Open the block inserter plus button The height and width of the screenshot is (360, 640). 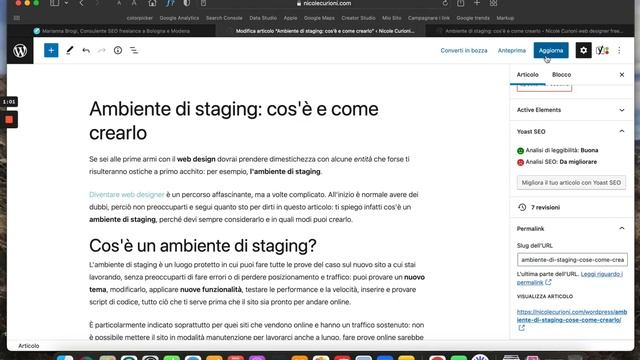click(51, 51)
